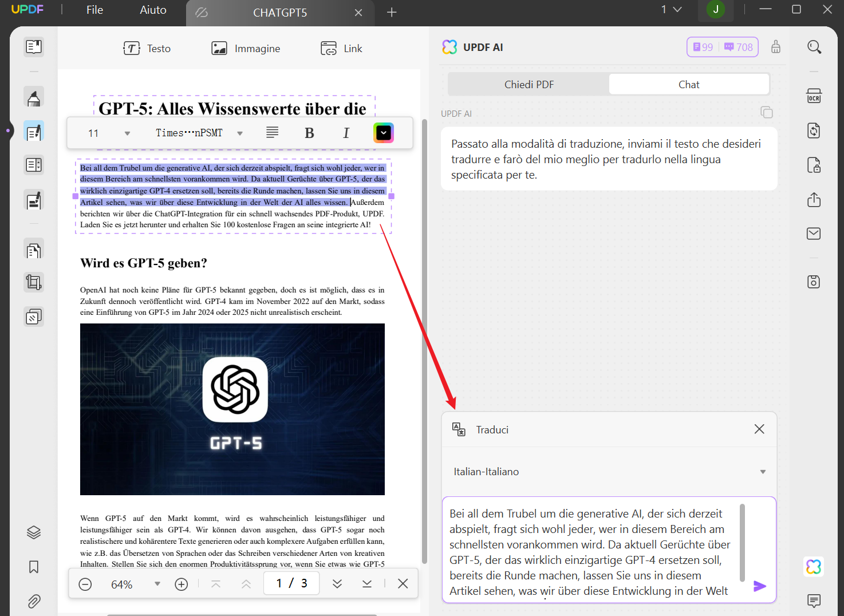This screenshot has width=844, height=616.
Task: Select the Edit PDF tool in sidebar
Action: 34,132
